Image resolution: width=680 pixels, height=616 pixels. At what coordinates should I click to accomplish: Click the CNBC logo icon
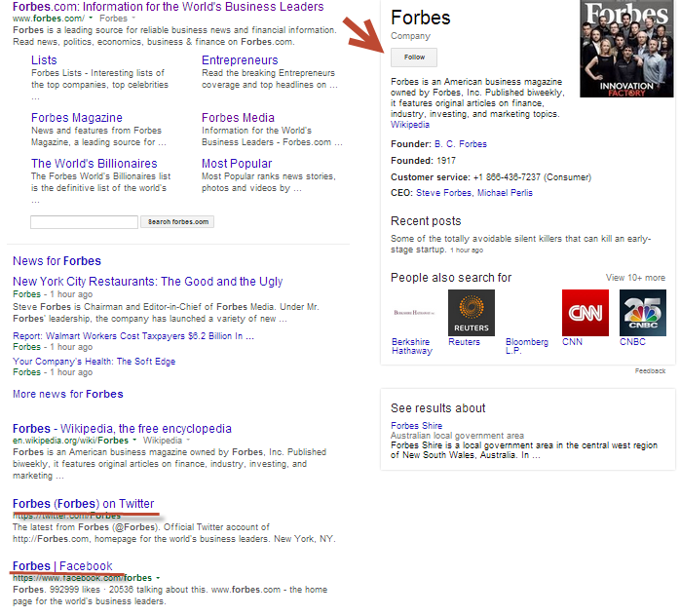[x=643, y=313]
